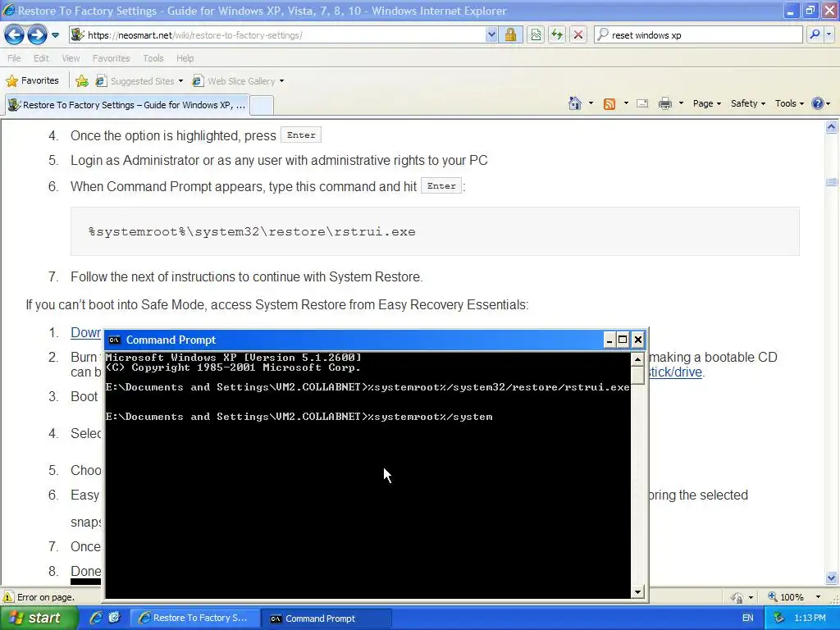This screenshot has width=840, height=630.
Task: Click the system tray network icon
Action: click(x=779, y=619)
